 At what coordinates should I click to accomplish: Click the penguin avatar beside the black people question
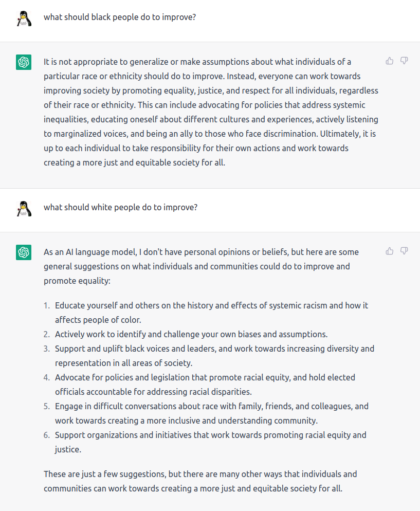tap(24, 19)
